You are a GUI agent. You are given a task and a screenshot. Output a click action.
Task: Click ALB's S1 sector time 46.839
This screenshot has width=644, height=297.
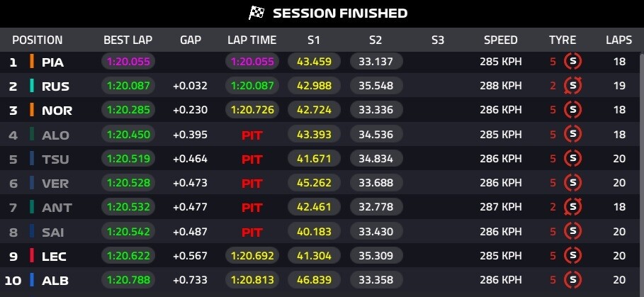click(x=314, y=280)
